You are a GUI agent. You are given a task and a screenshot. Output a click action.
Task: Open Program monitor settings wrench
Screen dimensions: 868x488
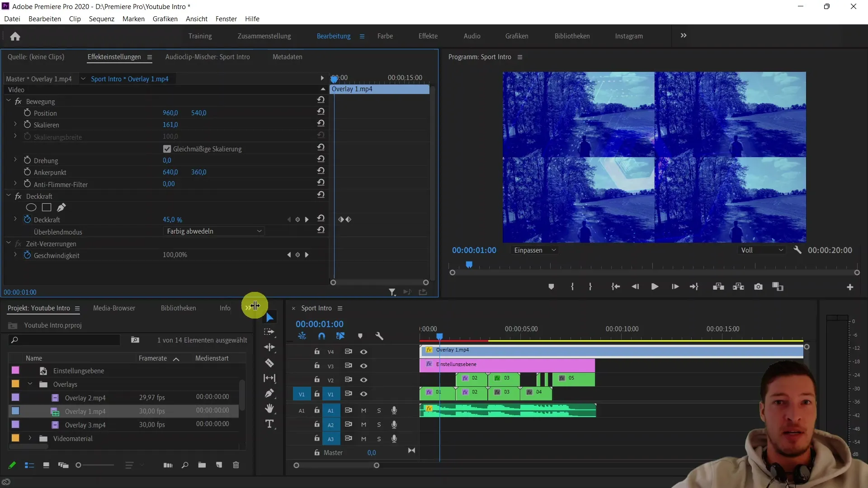point(797,250)
